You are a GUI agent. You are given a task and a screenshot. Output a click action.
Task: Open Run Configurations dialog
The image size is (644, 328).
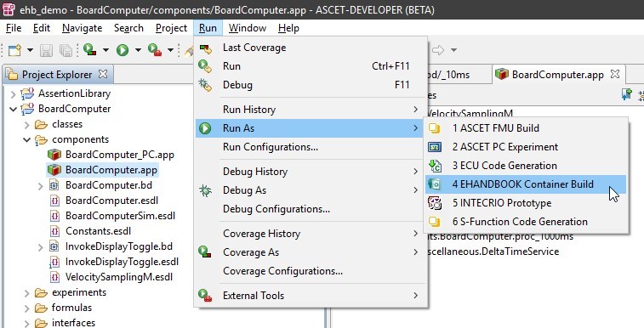tap(311, 147)
